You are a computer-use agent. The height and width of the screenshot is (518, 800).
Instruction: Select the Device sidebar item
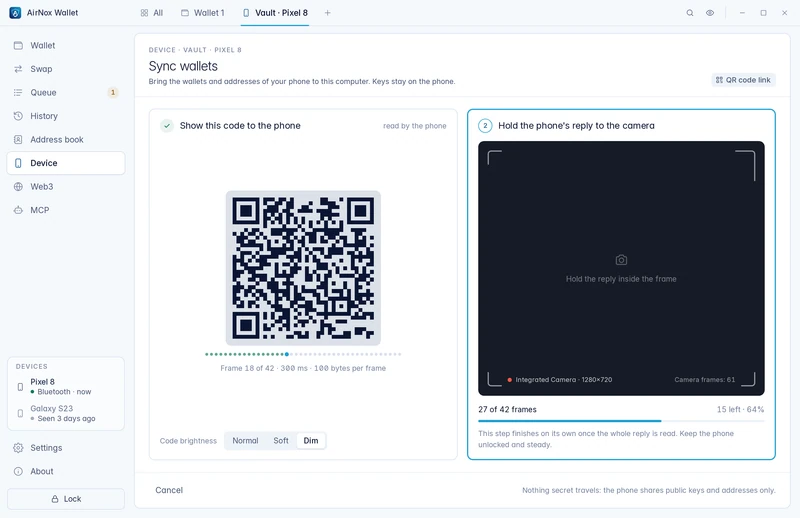[x=66, y=163]
